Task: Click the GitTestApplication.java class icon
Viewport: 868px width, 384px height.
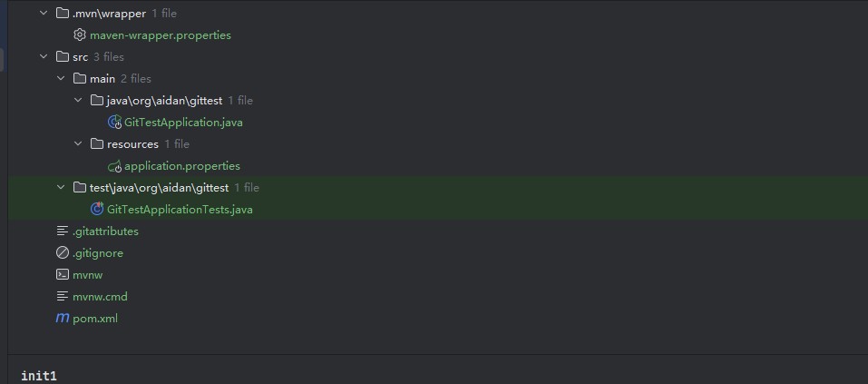Action: 114,123
